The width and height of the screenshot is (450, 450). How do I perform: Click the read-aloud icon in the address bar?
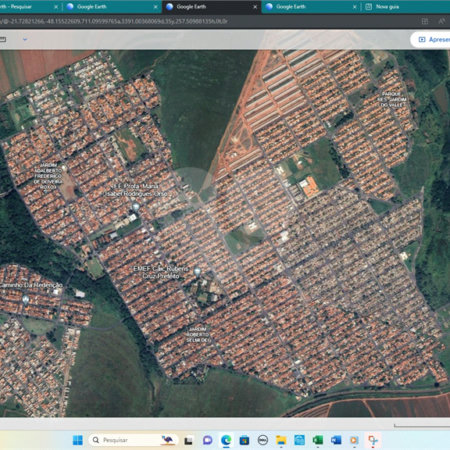coord(442,21)
